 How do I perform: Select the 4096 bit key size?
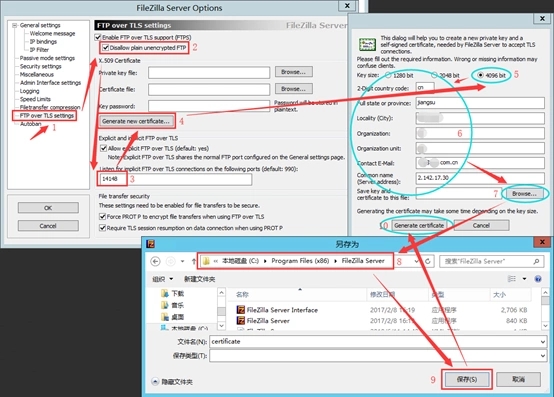click(x=480, y=75)
